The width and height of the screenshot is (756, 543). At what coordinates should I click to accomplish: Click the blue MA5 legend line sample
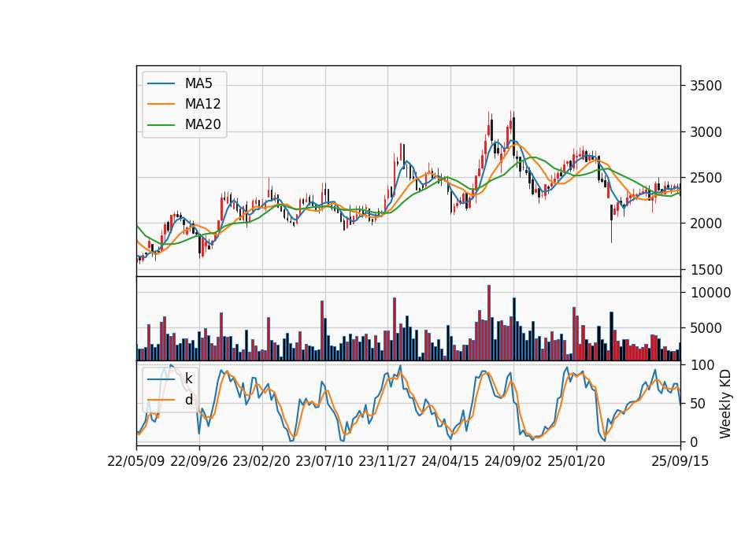click(x=161, y=84)
